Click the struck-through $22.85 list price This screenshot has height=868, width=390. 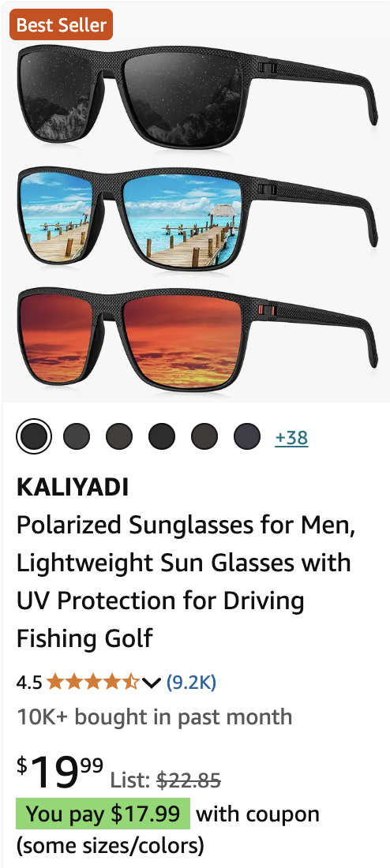[189, 780]
